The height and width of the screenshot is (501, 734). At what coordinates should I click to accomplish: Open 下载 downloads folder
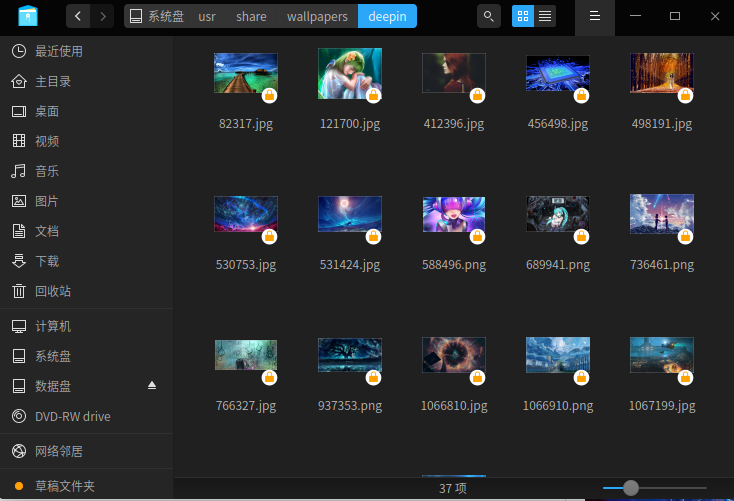tap(87, 261)
